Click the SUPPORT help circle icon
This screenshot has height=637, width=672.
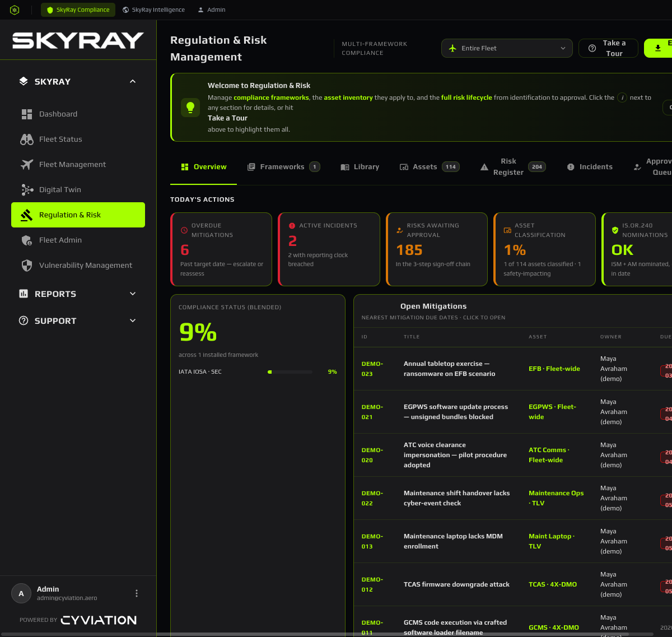tap(24, 320)
